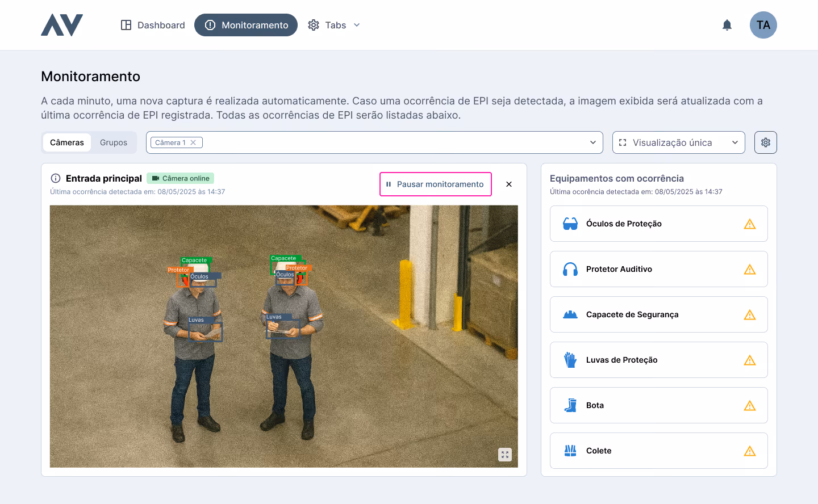Click the Colete vest icon
This screenshot has height=504, width=818.
click(570, 451)
